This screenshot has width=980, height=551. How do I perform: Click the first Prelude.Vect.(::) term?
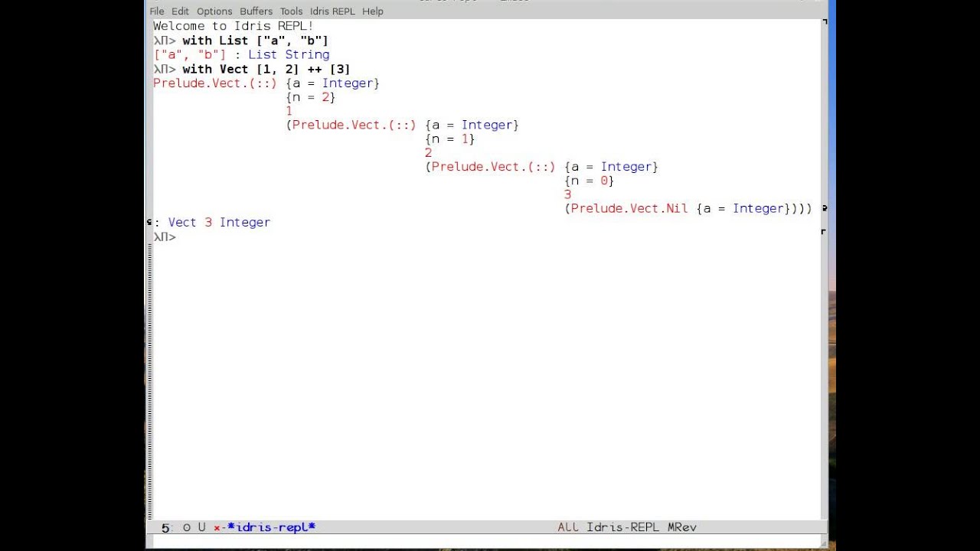[x=214, y=83]
